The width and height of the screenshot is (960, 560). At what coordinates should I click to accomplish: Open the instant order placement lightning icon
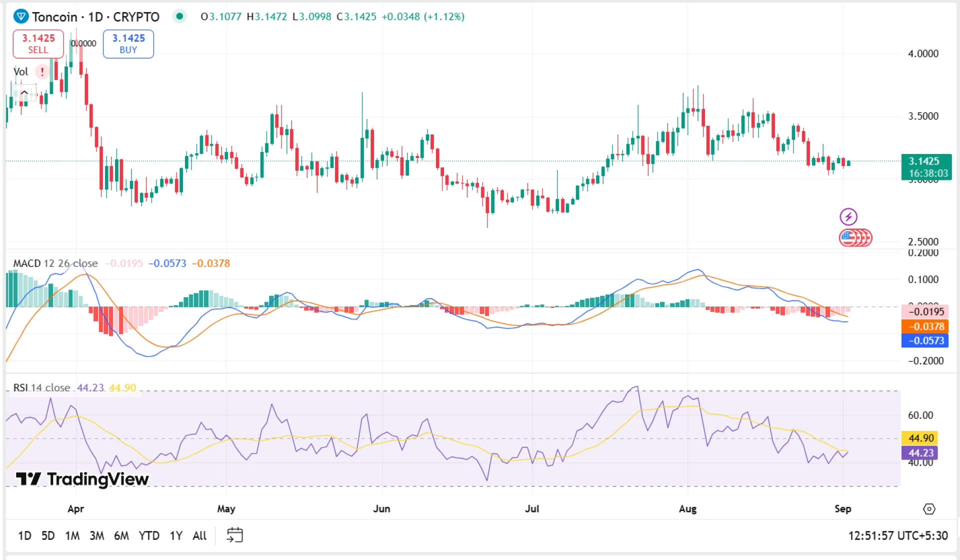(x=848, y=216)
